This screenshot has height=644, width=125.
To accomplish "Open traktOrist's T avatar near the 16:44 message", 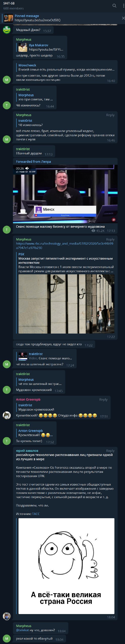I will tap(7, 105).
